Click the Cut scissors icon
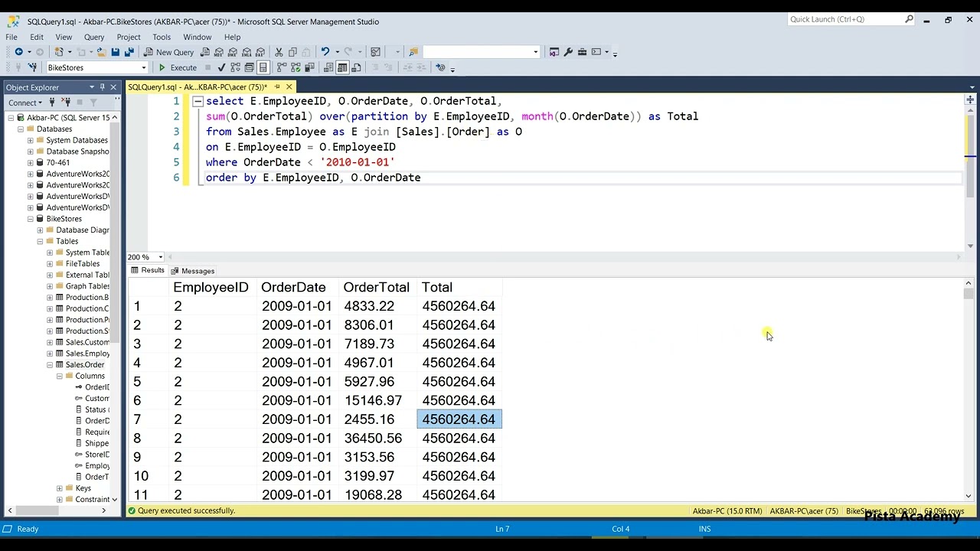This screenshot has height=551, width=980. (279, 52)
